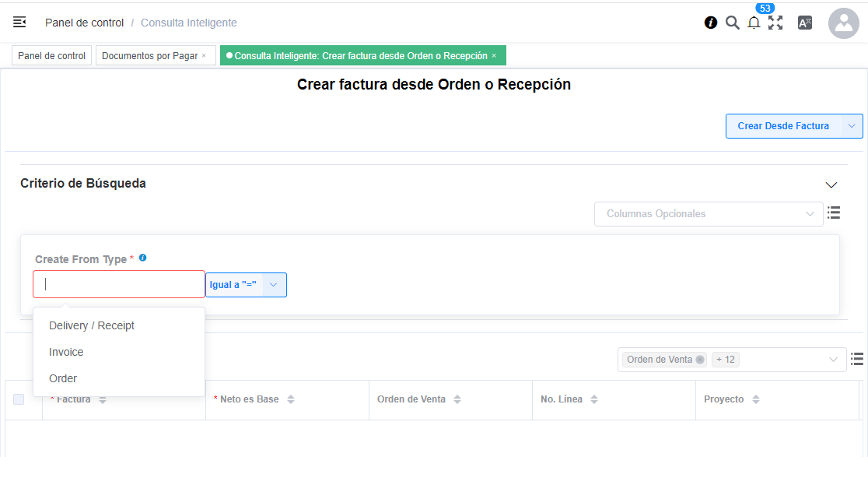Open the global search magnifier
Viewport: 868px width, 492px height.
tap(732, 23)
